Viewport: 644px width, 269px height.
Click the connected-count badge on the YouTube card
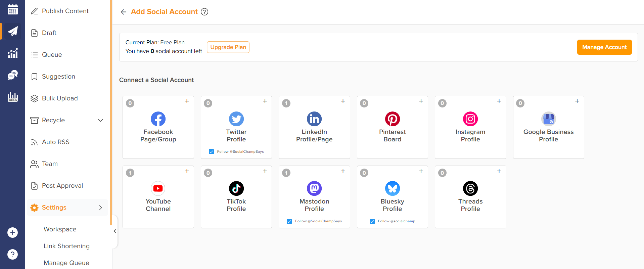click(x=130, y=173)
